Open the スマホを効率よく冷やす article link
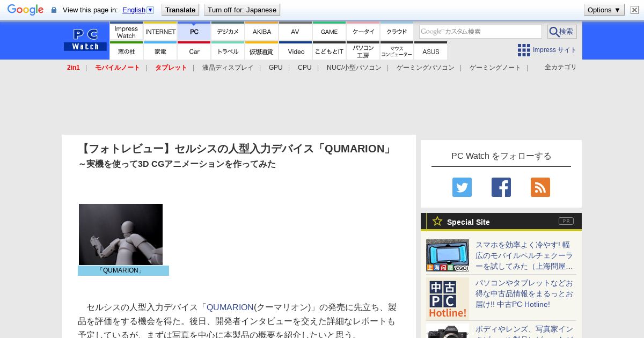This screenshot has width=644, height=338. point(524,255)
